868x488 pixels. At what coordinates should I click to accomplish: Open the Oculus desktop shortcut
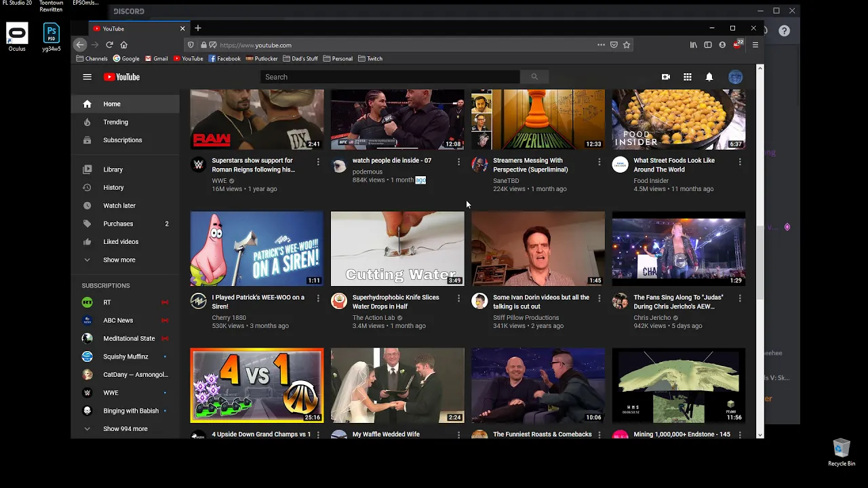pyautogui.click(x=17, y=37)
